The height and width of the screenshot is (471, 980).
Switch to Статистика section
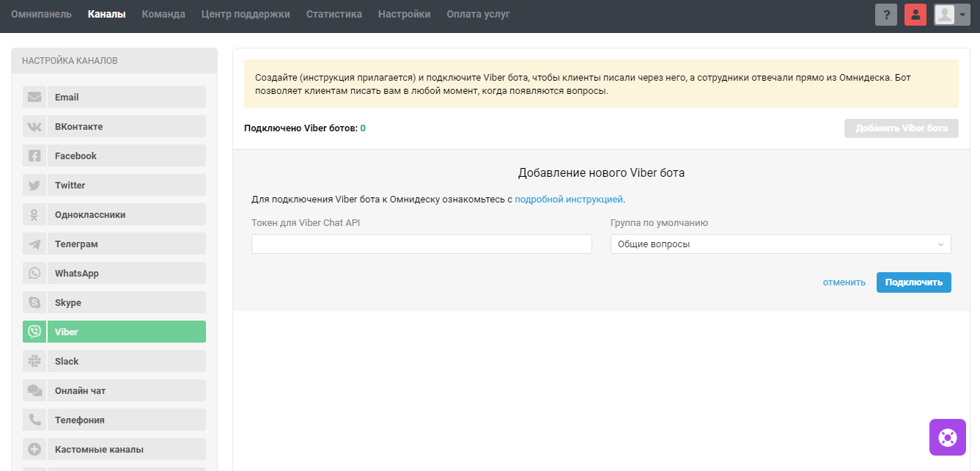[334, 14]
